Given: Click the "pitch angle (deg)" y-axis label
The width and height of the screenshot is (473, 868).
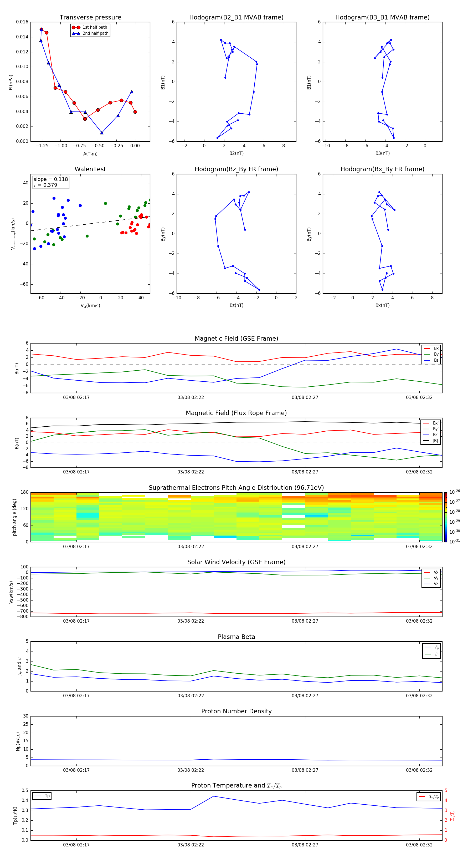Looking at the screenshot, I should (14, 517).
